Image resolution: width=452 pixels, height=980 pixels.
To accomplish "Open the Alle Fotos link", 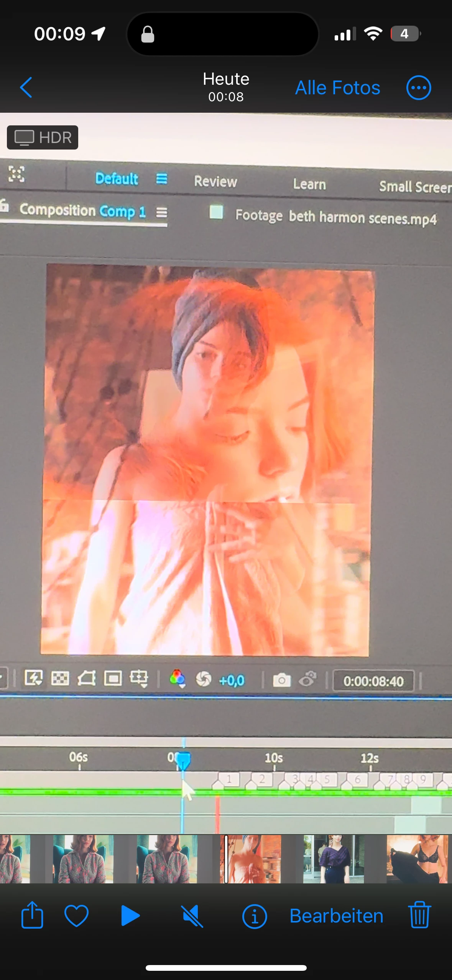I will coord(337,88).
